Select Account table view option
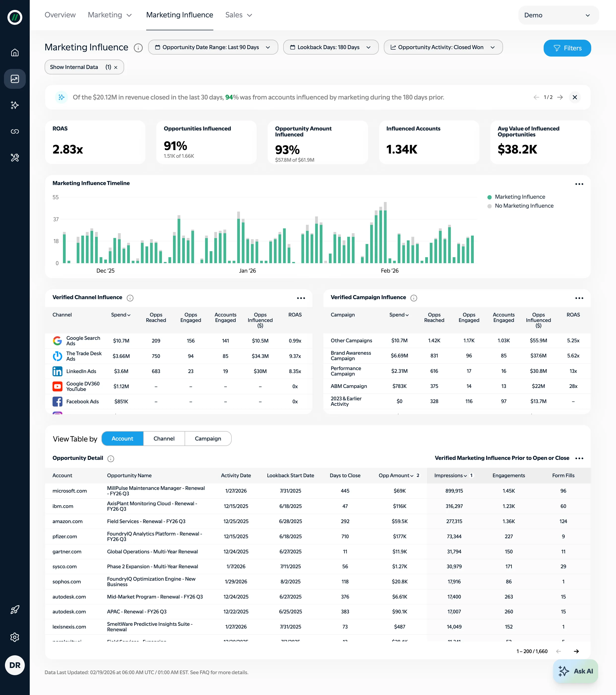 point(122,439)
